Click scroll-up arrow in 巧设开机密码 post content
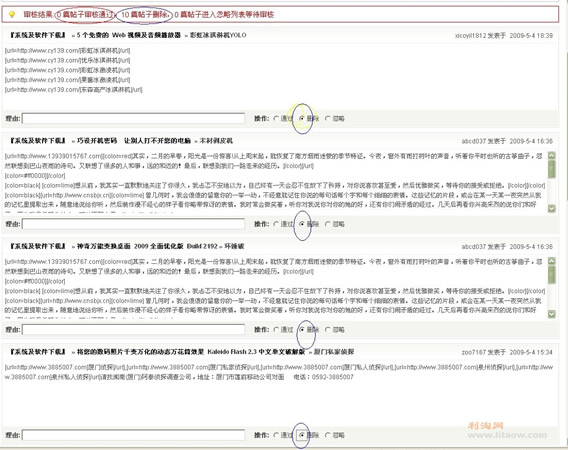The height and width of the screenshot is (450, 568). [551, 156]
